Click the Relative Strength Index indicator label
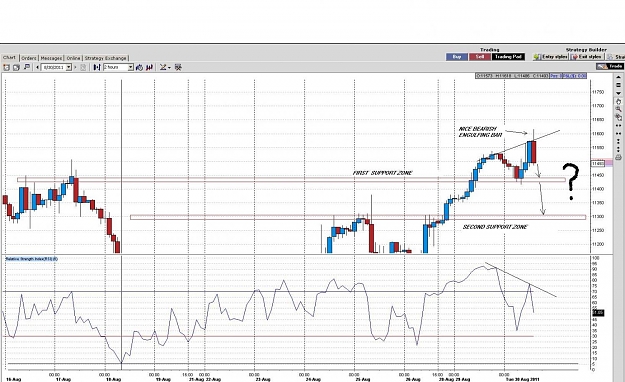Viewport: 625px width, 382px height. (x=31, y=259)
